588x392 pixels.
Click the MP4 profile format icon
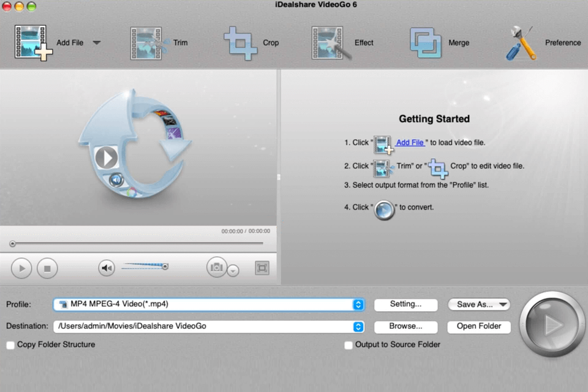[x=63, y=304]
